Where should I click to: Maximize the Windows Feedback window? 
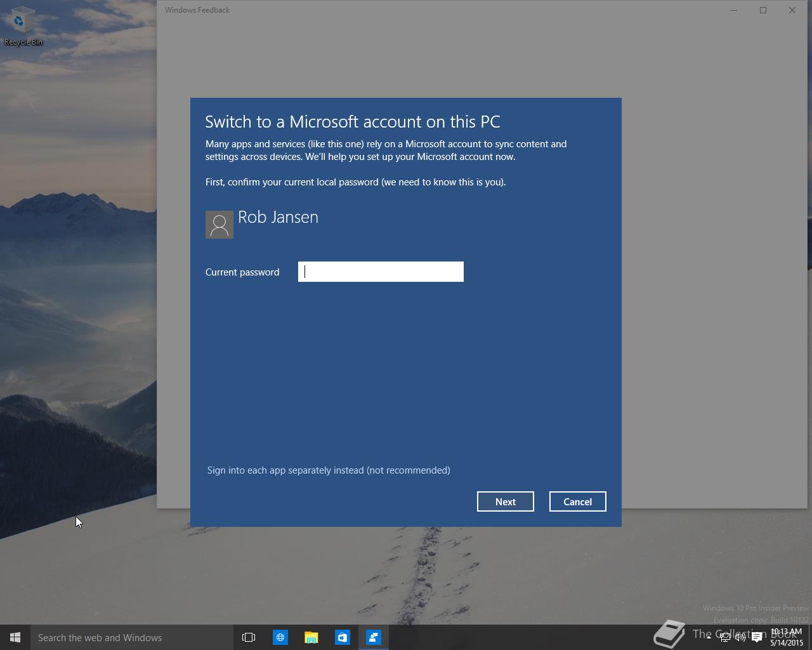(x=763, y=10)
